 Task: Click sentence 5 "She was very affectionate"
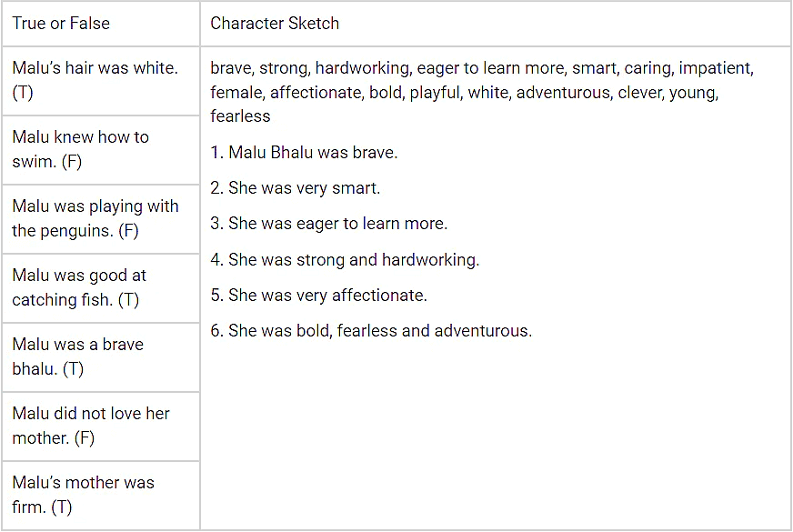click(x=318, y=295)
